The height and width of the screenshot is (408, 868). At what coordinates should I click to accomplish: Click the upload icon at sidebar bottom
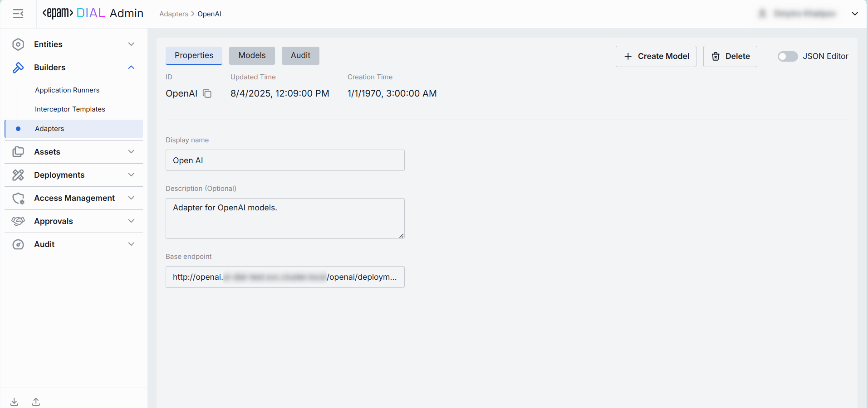pos(36,402)
